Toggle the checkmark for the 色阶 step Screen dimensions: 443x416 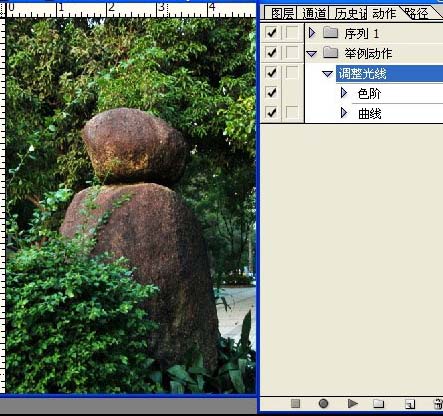(x=272, y=92)
